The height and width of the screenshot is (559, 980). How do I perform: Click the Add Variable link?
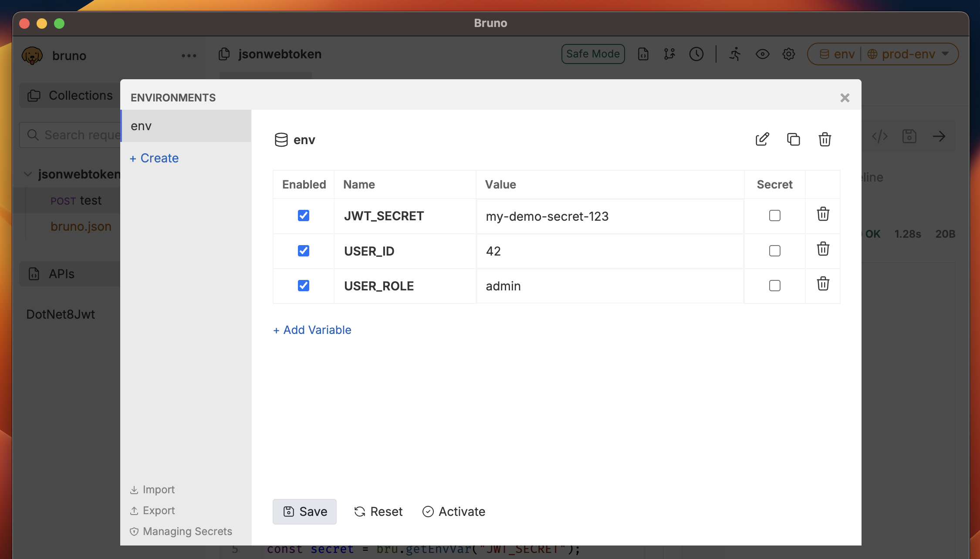[312, 330]
